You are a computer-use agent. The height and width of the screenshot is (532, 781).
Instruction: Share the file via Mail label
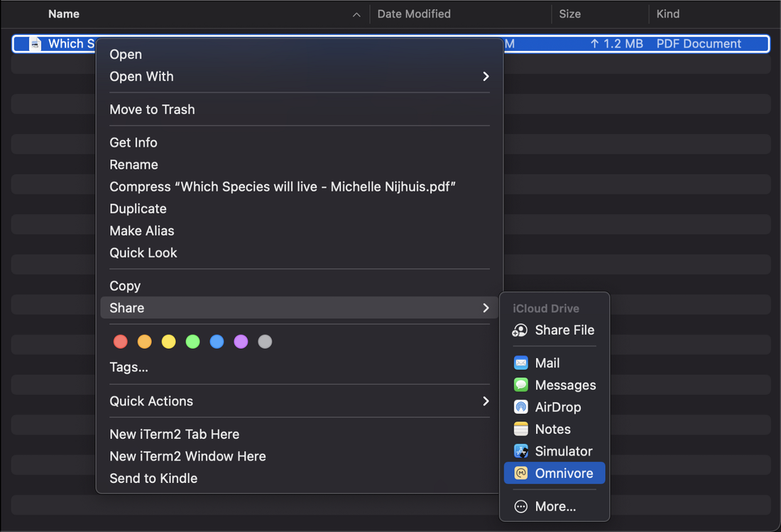click(x=547, y=363)
